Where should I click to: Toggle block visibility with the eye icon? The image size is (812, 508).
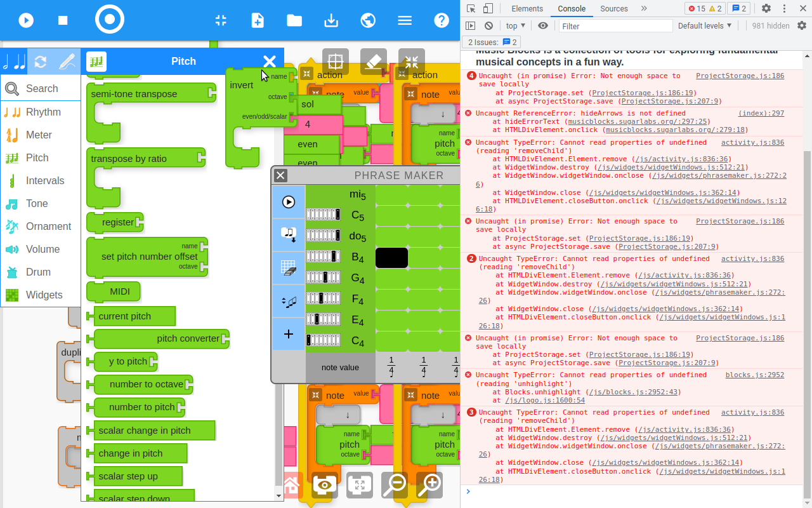tap(325, 485)
